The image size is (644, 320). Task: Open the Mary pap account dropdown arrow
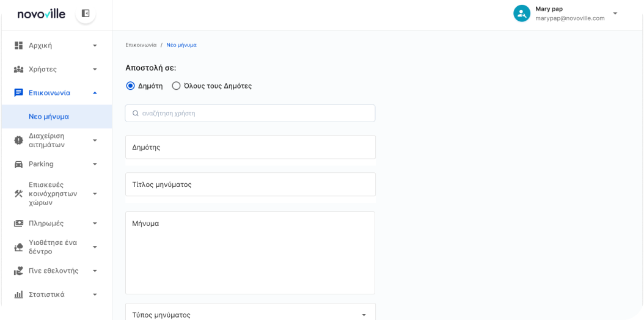pos(615,13)
